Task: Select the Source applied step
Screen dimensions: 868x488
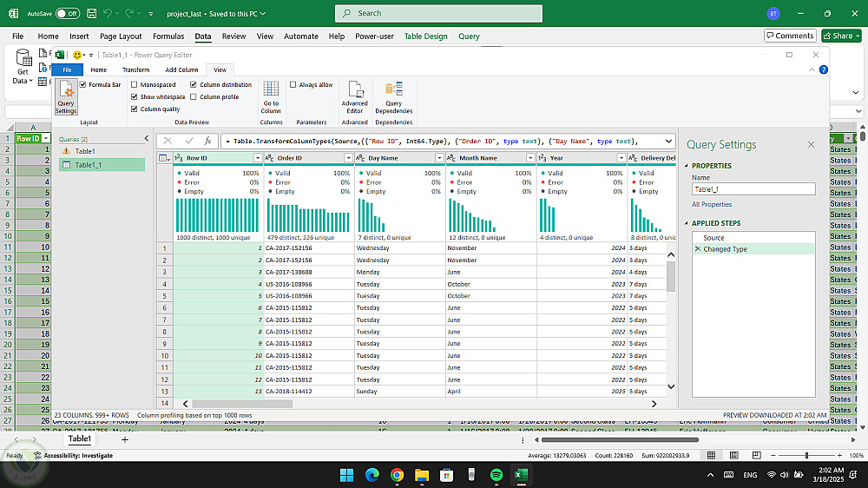Action: [713, 237]
